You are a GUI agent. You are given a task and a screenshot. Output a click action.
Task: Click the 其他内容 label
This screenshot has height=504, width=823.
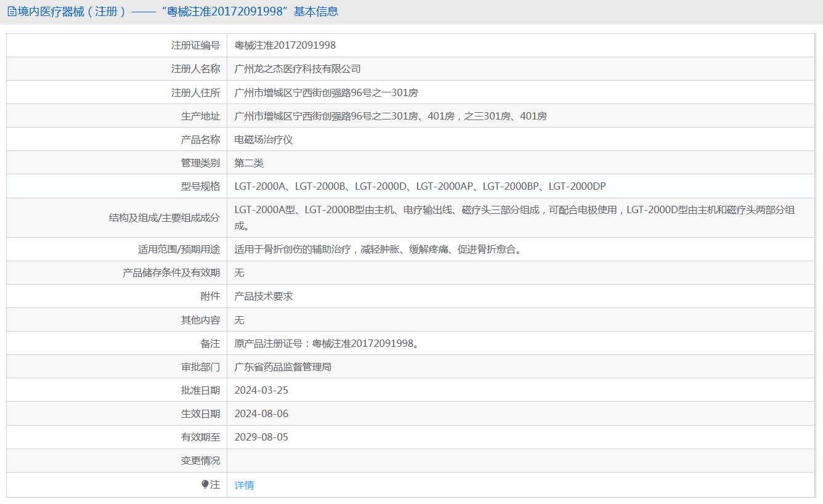click(x=200, y=320)
